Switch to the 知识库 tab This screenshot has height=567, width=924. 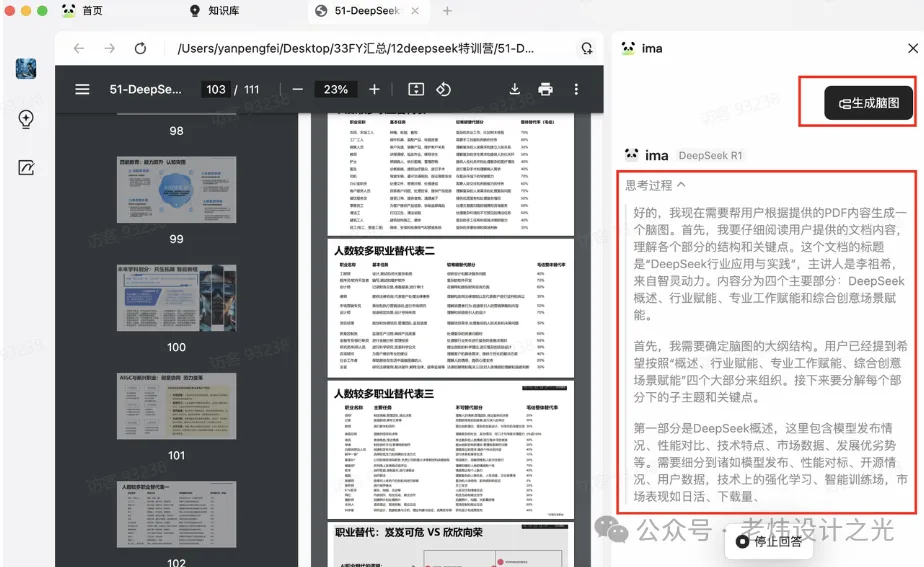214,11
